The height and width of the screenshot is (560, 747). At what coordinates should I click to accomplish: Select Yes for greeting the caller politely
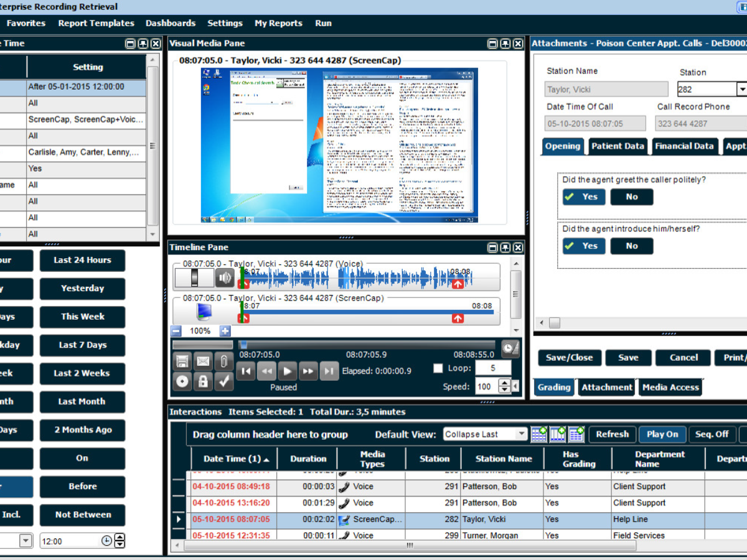pyautogui.click(x=583, y=197)
